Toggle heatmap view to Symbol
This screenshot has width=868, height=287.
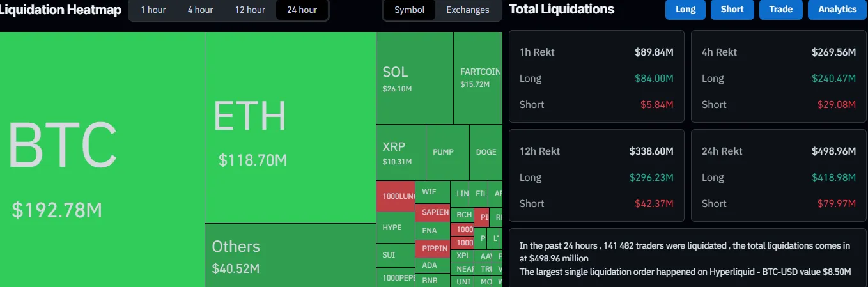[x=409, y=10]
